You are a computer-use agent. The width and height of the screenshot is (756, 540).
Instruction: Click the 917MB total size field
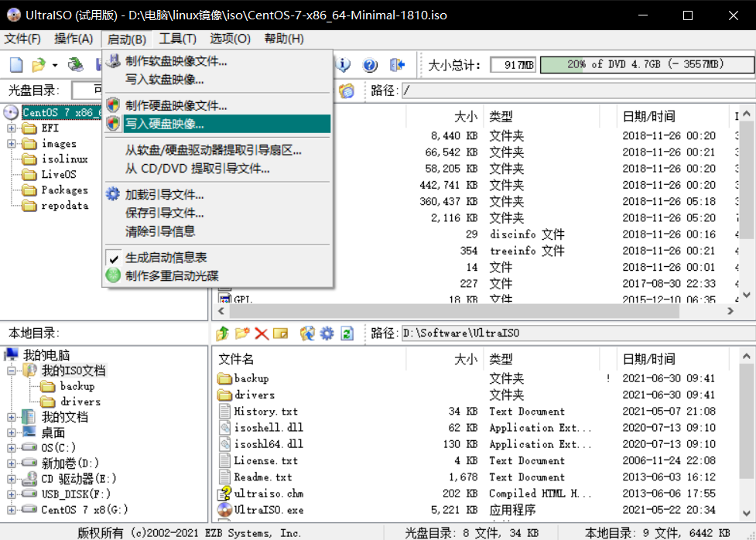coord(513,65)
